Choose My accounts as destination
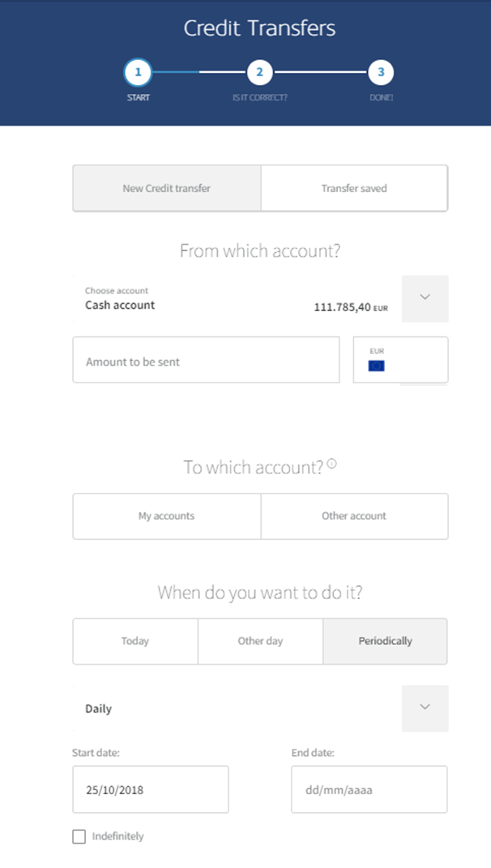 (x=167, y=516)
